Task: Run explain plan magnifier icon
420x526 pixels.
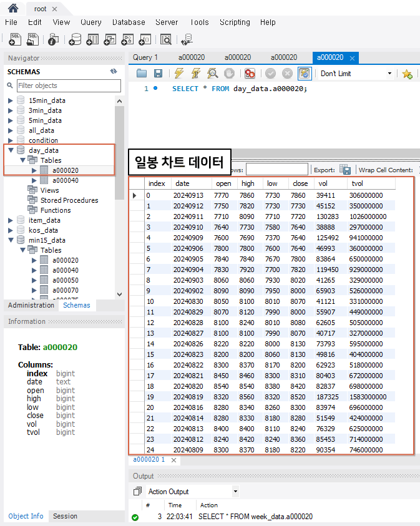Action: [212, 73]
